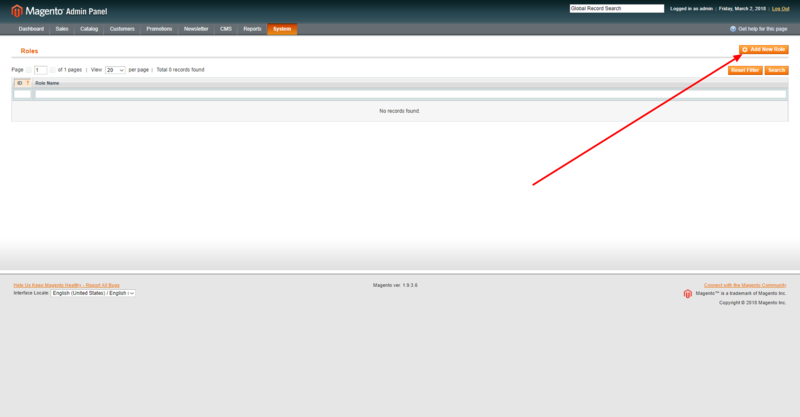800x417 pixels.
Task: Click the page number input field
Action: (x=41, y=70)
